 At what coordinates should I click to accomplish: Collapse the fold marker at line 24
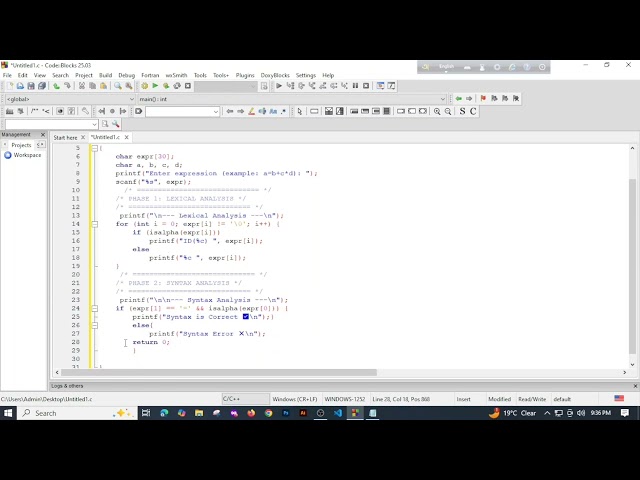pos(95,308)
